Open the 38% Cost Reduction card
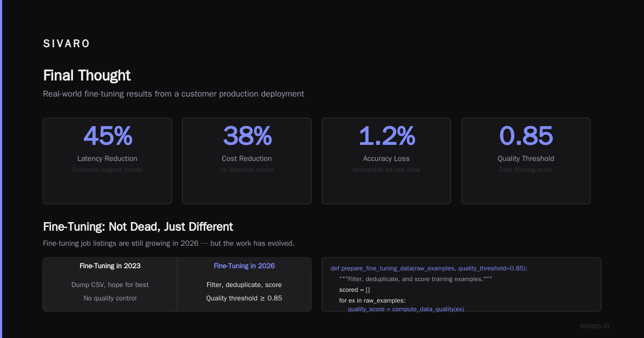The image size is (644, 338). tap(247, 161)
